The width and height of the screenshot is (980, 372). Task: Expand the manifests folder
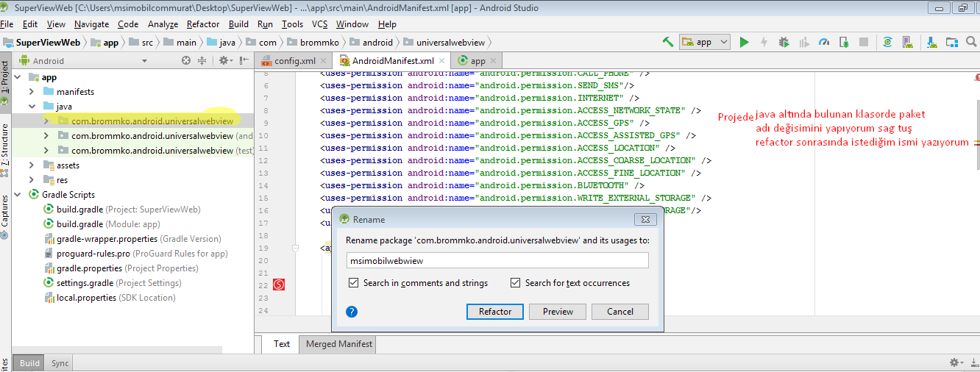[x=32, y=92]
